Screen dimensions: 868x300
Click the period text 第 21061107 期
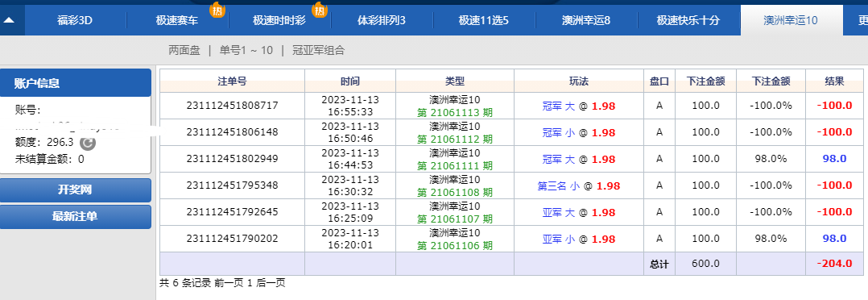coord(454,219)
